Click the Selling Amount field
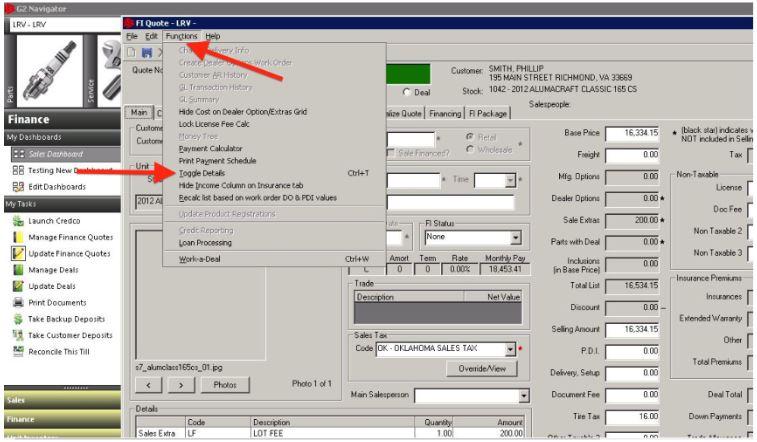The image size is (757, 442). [x=632, y=330]
